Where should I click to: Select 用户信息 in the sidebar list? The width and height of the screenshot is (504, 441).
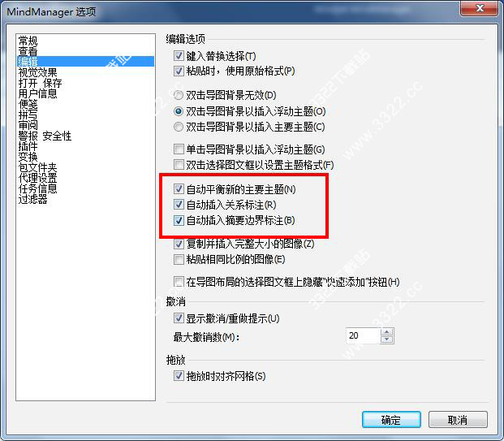click(37, 93)
